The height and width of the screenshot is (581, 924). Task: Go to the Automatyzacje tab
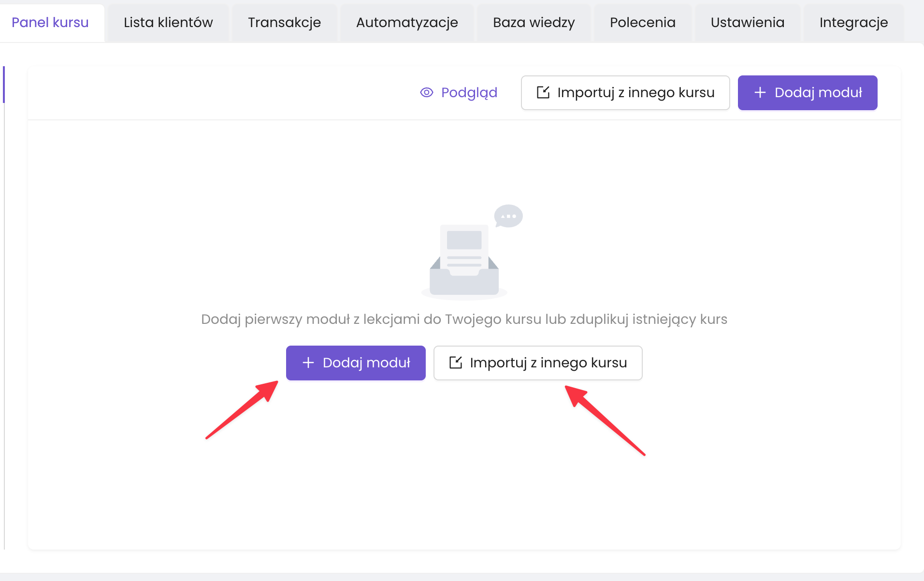(407, 22)
